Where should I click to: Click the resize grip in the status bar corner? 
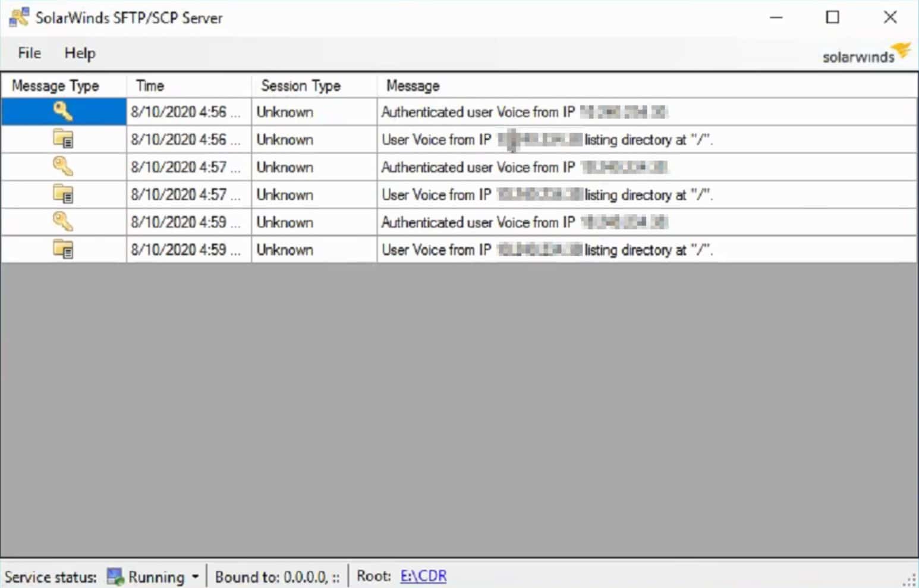pyautogui.click(x=911, y=580)
